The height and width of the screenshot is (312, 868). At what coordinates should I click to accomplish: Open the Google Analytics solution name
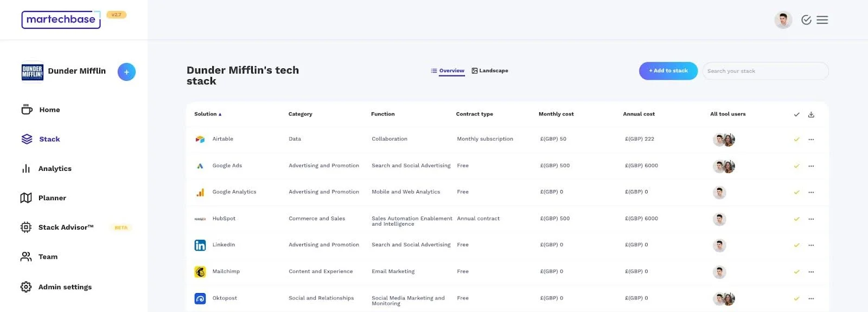pos(234,192)
